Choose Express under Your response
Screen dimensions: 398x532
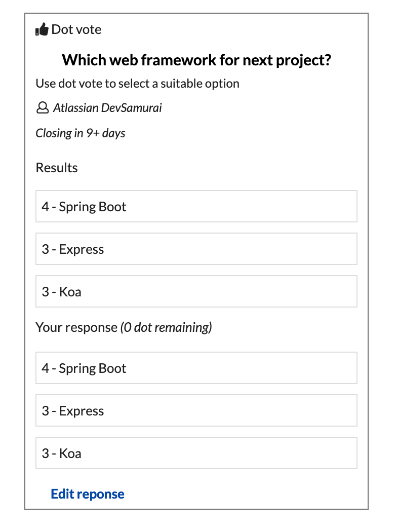click(x=196, y=410)
